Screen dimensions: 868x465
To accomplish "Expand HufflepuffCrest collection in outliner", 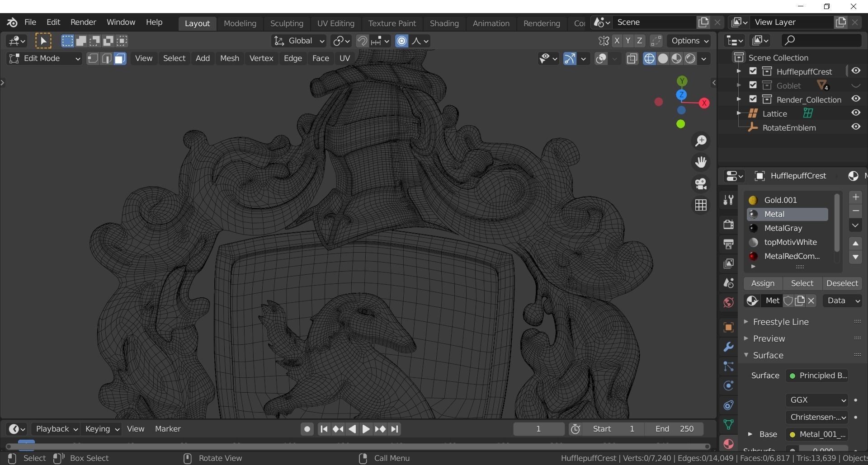I will [x=739, y=71].
